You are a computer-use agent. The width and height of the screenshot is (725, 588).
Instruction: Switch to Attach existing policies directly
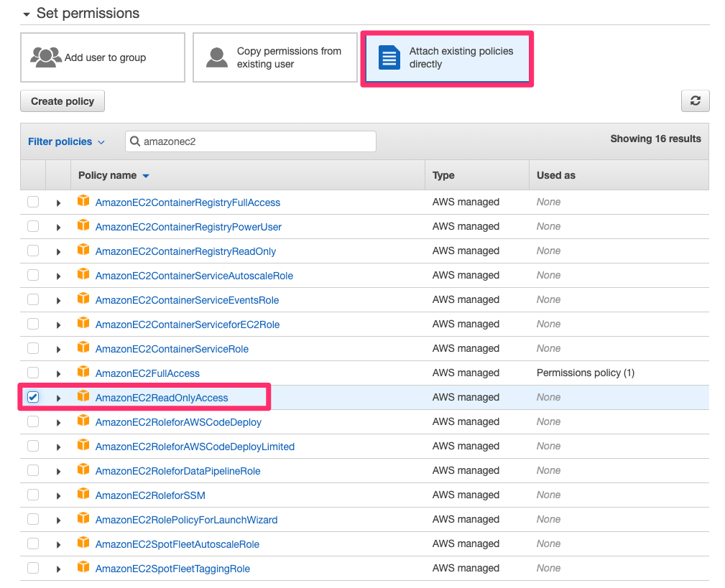tap(447, 57)
